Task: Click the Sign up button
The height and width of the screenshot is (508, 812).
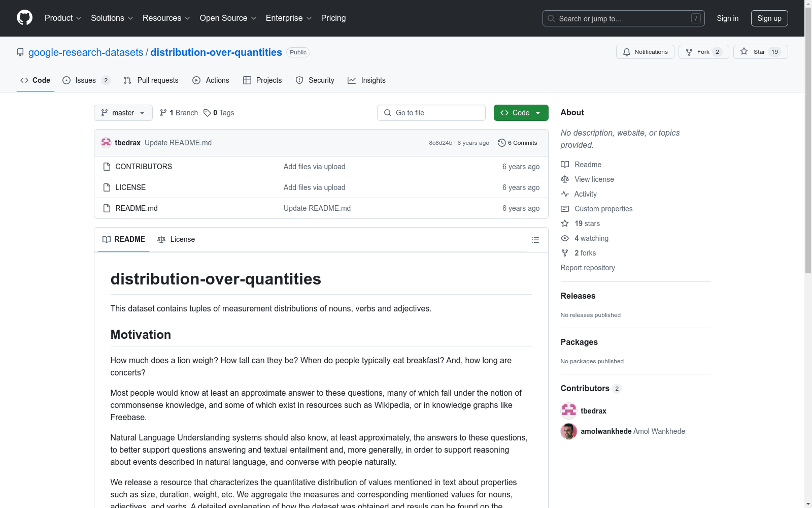Action: pos(769,18)
